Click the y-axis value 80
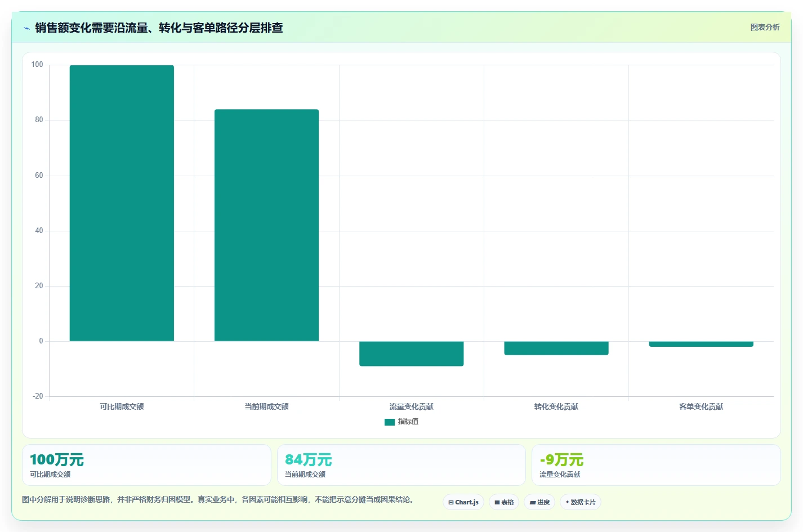 (39, 120)
